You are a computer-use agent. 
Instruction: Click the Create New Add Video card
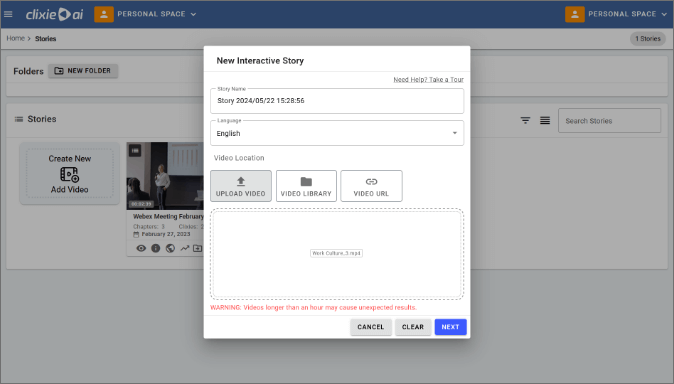coord(70,174)
